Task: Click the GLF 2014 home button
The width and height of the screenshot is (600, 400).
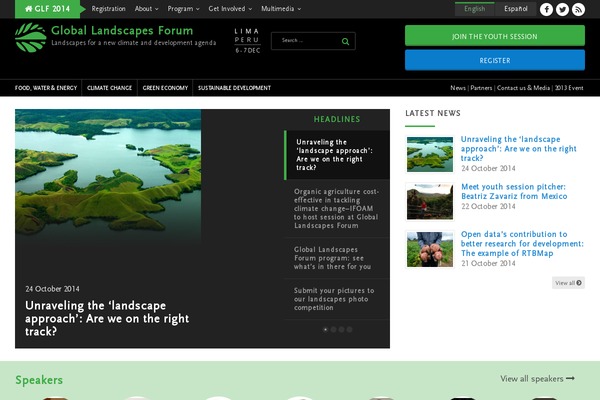Action: (47, 9)
